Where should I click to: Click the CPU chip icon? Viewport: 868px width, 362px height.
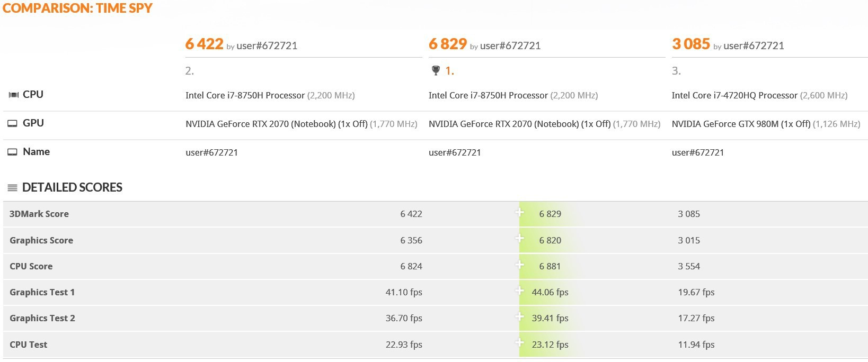pyautogui.click(x=13, y=95)
